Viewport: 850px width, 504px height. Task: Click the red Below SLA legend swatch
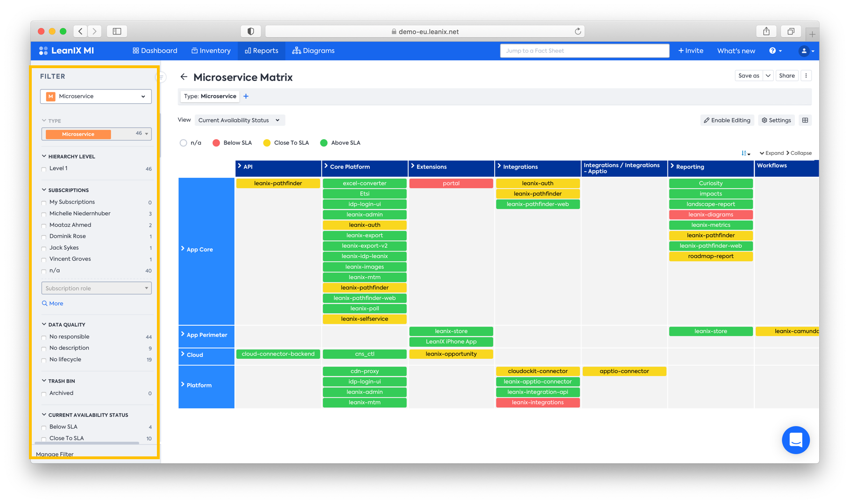(x=216, y=143)
